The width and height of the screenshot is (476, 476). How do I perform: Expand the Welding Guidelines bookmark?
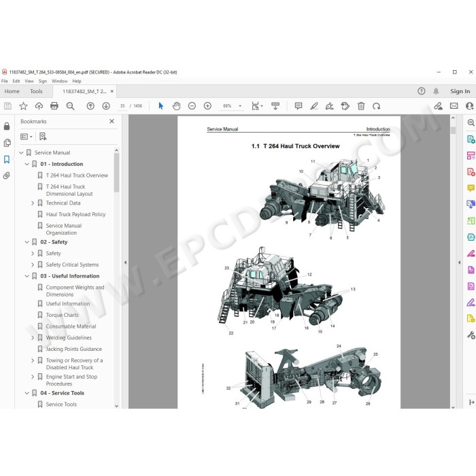pyautogui.click(x=33, y=337)
